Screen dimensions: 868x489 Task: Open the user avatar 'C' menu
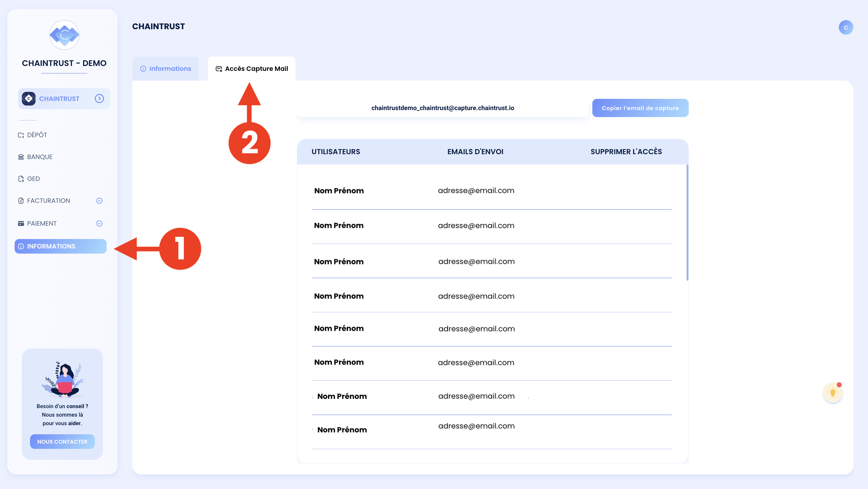(846, 27)
